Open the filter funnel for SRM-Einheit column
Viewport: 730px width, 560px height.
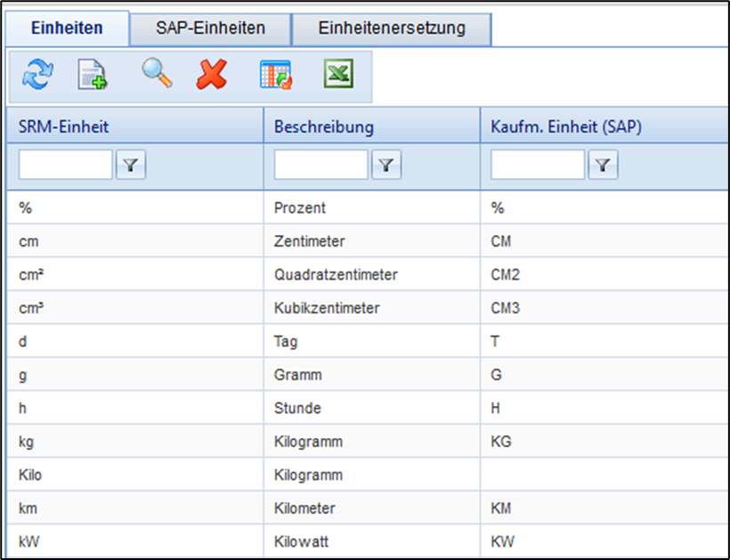pos(131,165)
